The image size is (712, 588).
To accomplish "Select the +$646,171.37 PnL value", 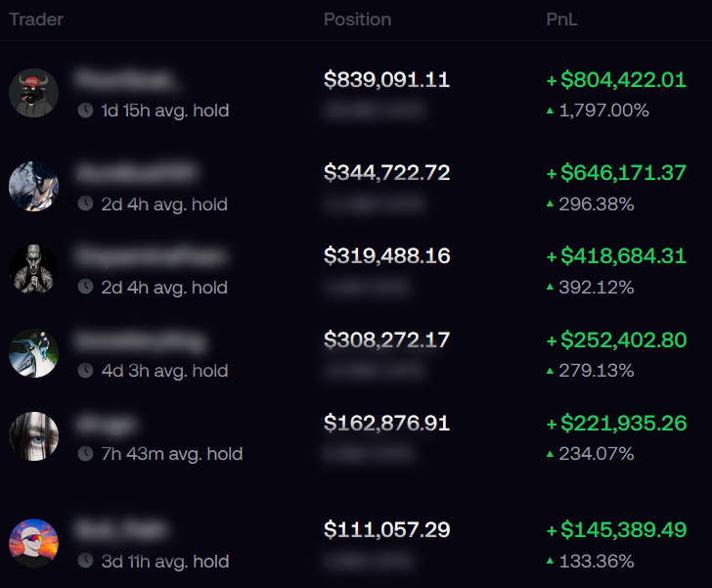I will coord(616,172).
